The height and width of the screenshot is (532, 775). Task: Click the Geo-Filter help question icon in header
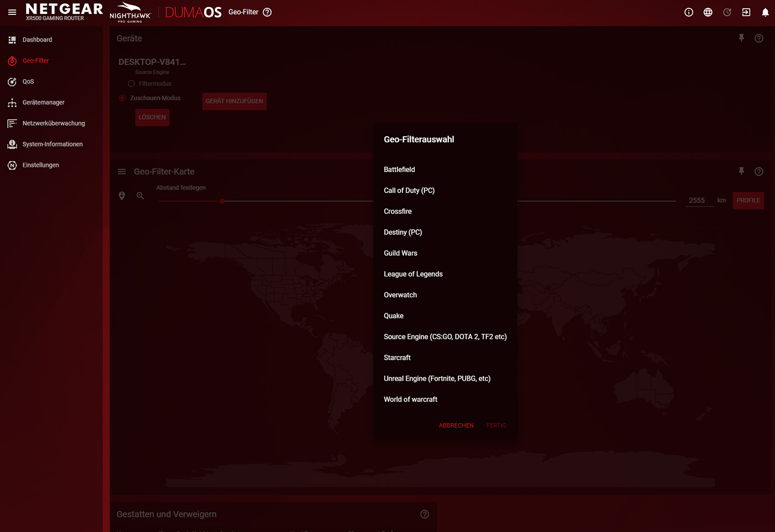pyautogui.click(x=267, y=12)
